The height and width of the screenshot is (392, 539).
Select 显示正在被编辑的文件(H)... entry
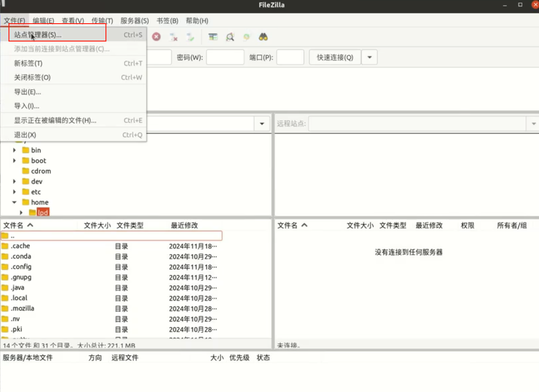tap(73, 121)
